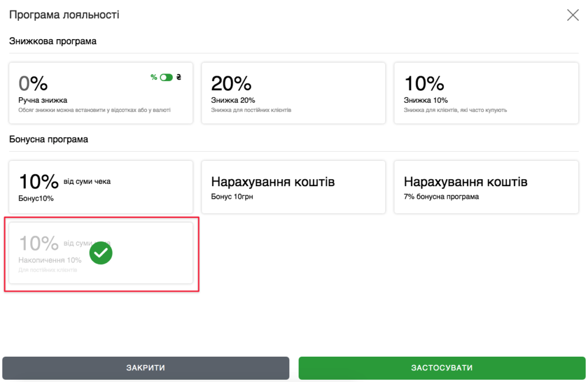Deselect the faded Накопичення 10% card title

tap(50, 260)
